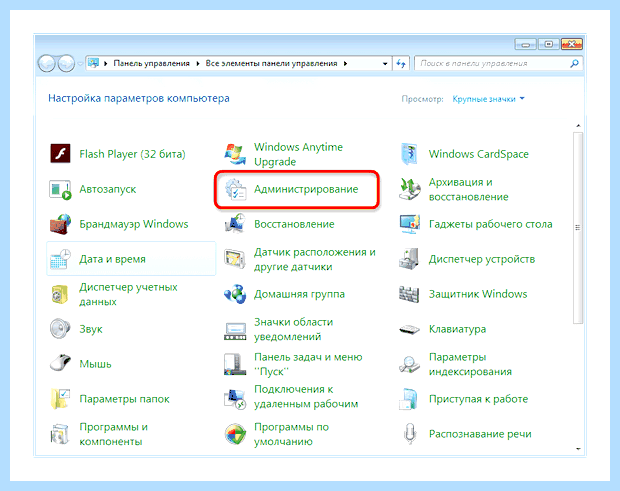The height and width of the screenshot is (491, 620).
Task: Click the search magnifier icon
Action: (x=575, y=63)
